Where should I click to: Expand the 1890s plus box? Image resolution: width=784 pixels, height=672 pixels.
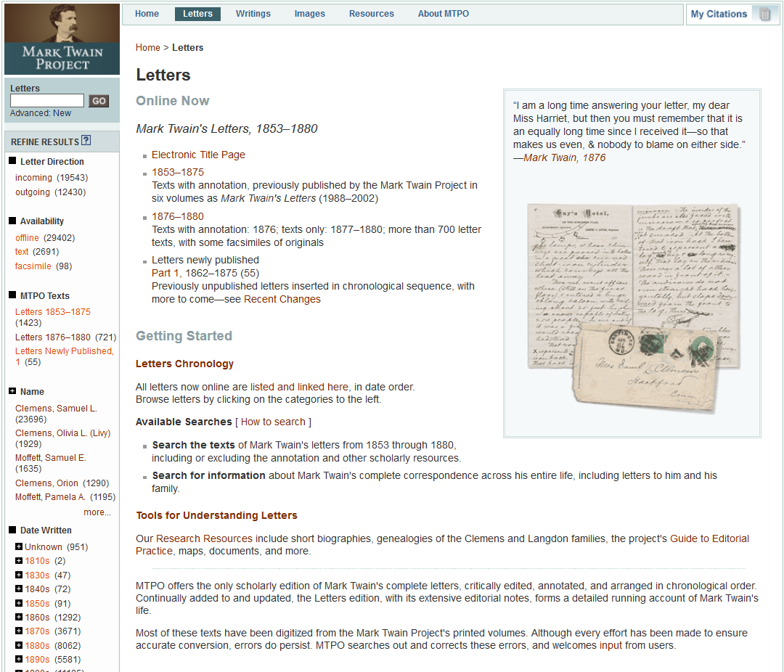[19, 659]
